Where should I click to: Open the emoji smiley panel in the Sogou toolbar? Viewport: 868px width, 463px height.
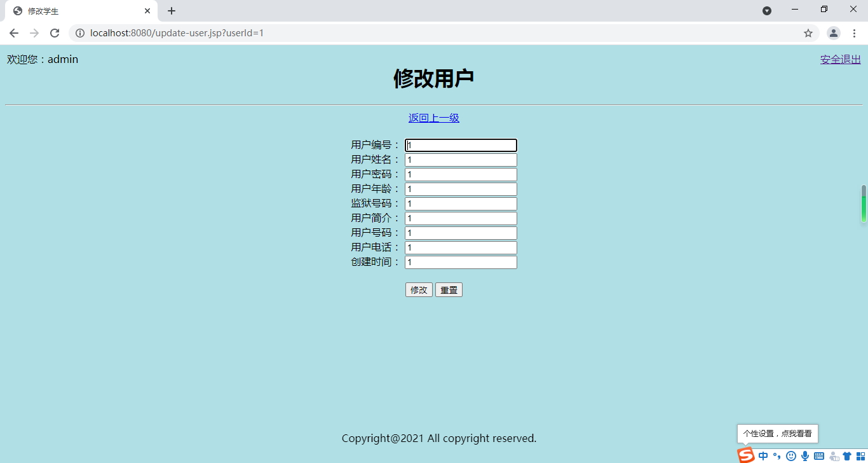791,456
